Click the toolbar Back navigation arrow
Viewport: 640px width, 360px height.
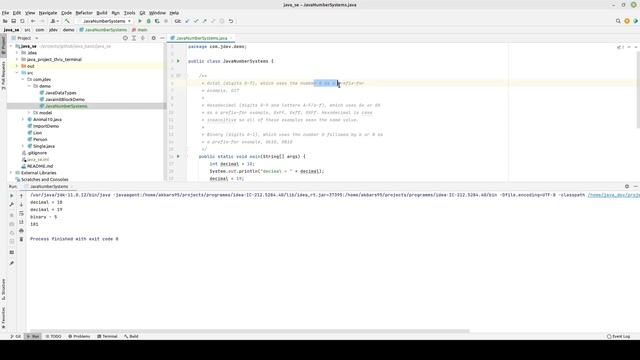[x=33, y=21]
